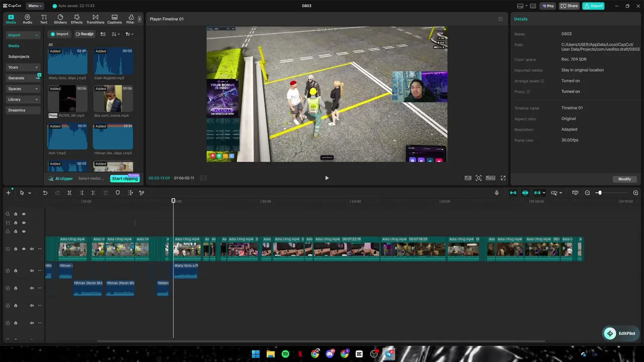This screenshot has height=362, width=644.
Task: Select the Cash Register.mp3 thumbnail
Action: pos(113,61)
